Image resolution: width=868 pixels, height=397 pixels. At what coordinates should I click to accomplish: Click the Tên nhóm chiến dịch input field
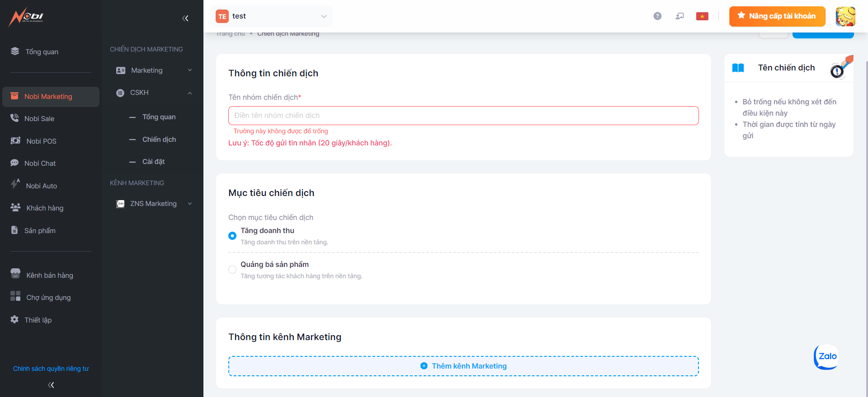(463, 116)
